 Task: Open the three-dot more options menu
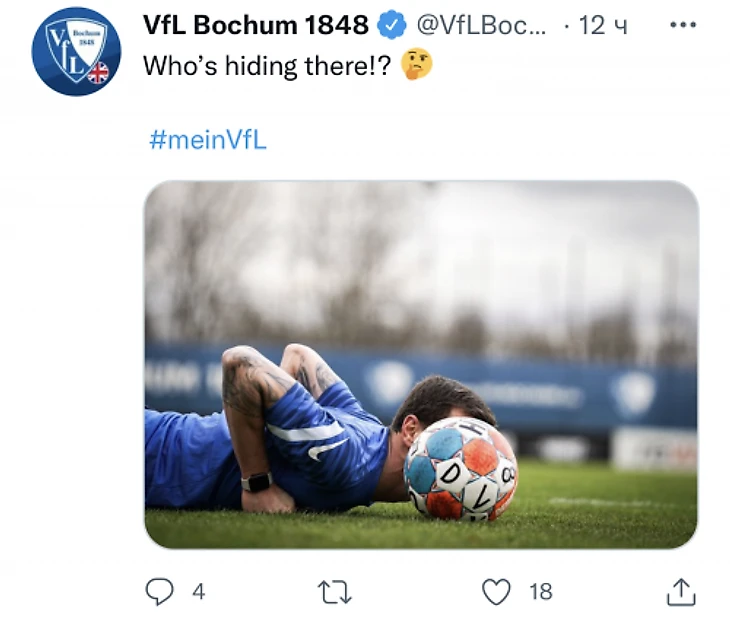click(682, 25)
